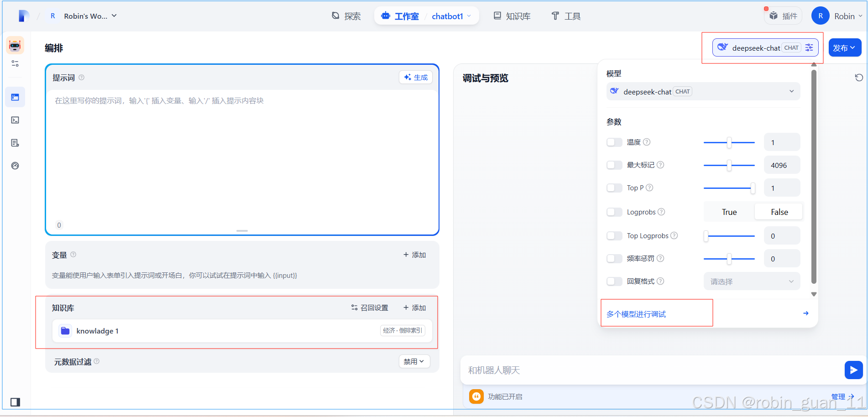The width and height of the screenshot is (868, 417).
Task: Click the send message paper-plane icon
Action: point(853,370)
